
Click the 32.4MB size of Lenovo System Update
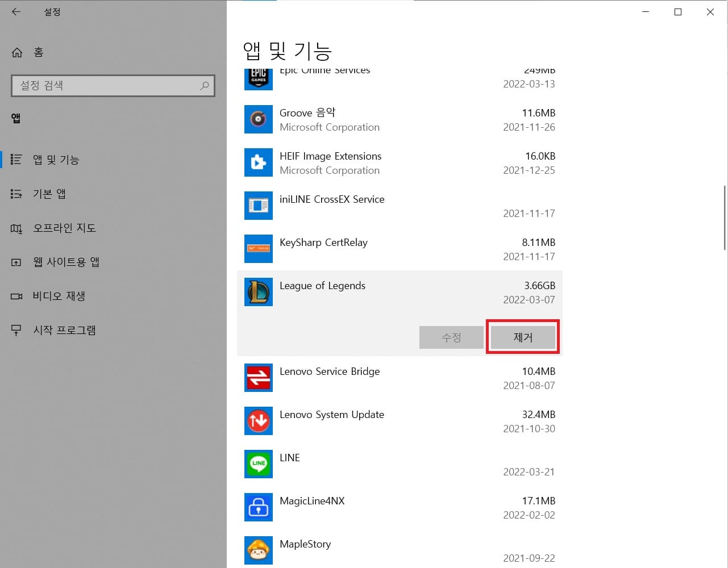pyautogui.click(x=538, y=415)
